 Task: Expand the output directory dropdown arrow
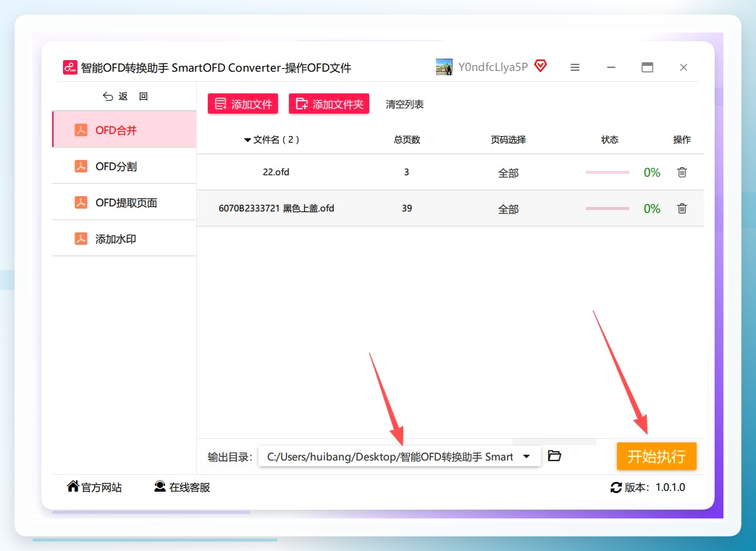(526, 456)
